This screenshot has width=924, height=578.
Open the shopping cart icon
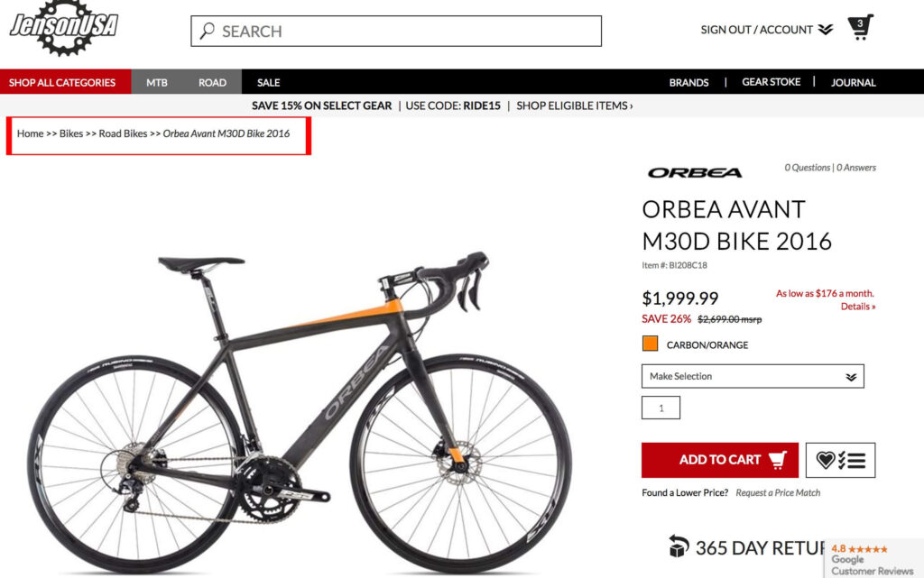(861, 28)
